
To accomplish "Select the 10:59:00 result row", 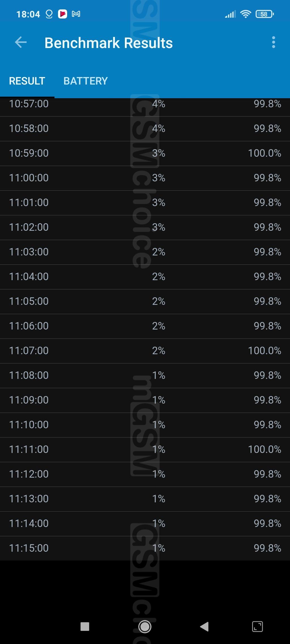I will tap(145, 153).
